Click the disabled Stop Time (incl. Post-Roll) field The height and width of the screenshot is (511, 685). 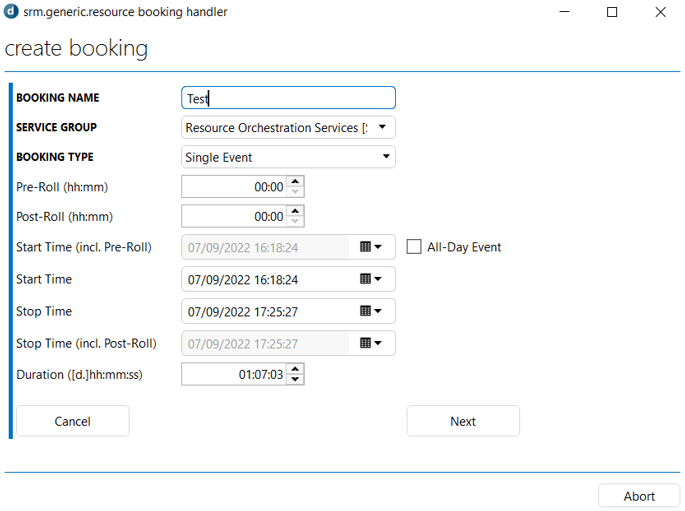point(266,344)
